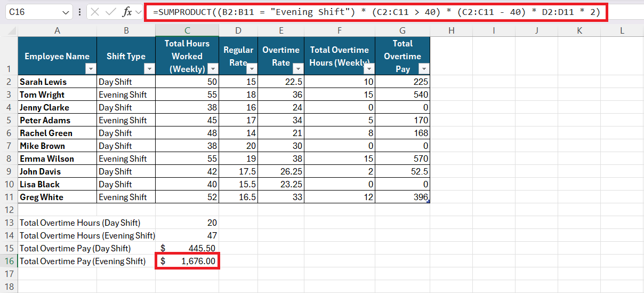The image size is (644, 293).
Task: Open the Shift Type filter dropdown
Action: point(149,69)
